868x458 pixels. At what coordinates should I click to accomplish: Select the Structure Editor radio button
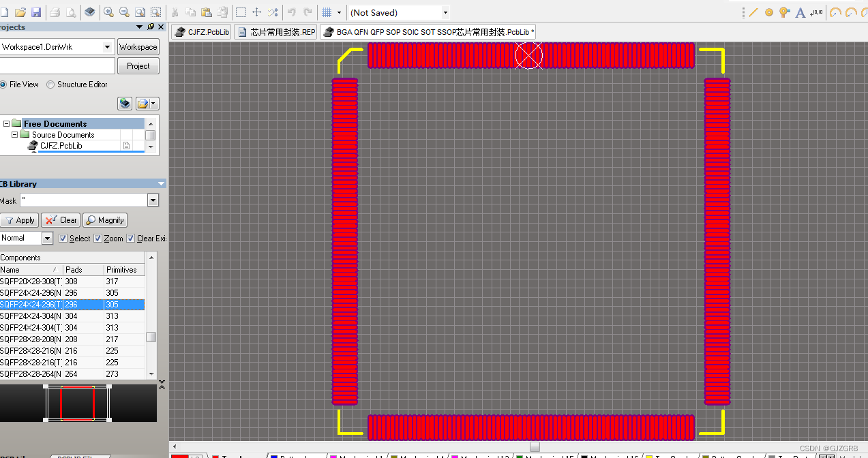pos(50,85)
